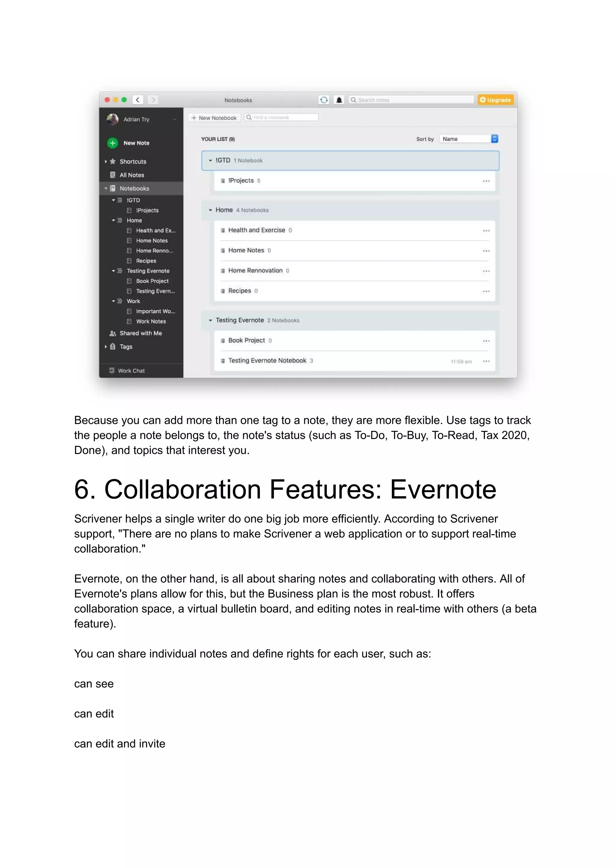Click the New Notebook button

[214, 118]
